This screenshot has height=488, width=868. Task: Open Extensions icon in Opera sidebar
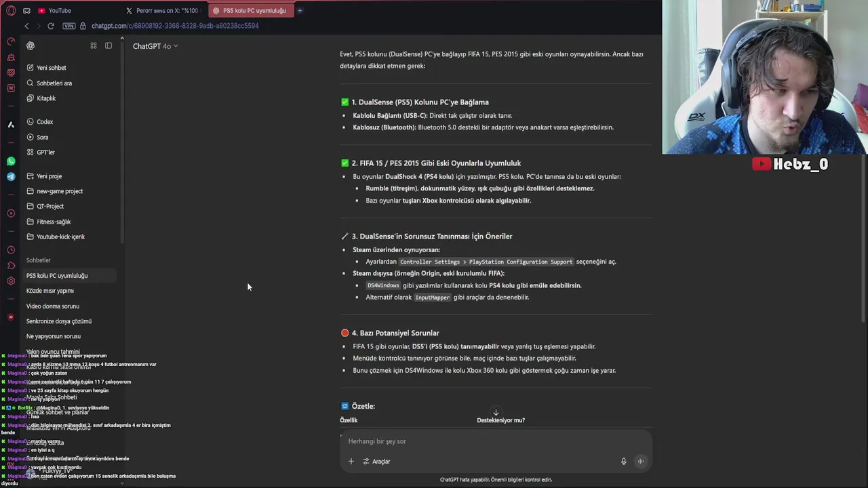coord(11,266)
